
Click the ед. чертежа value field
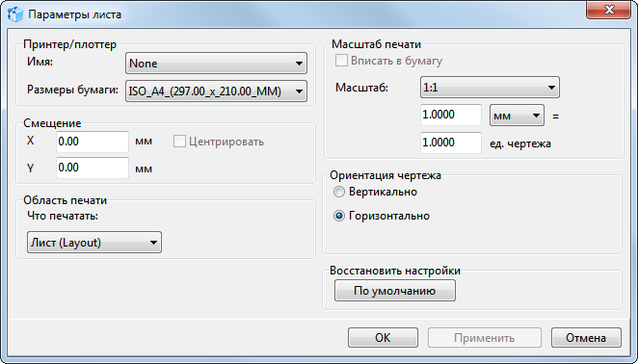[x=451, y=143]
